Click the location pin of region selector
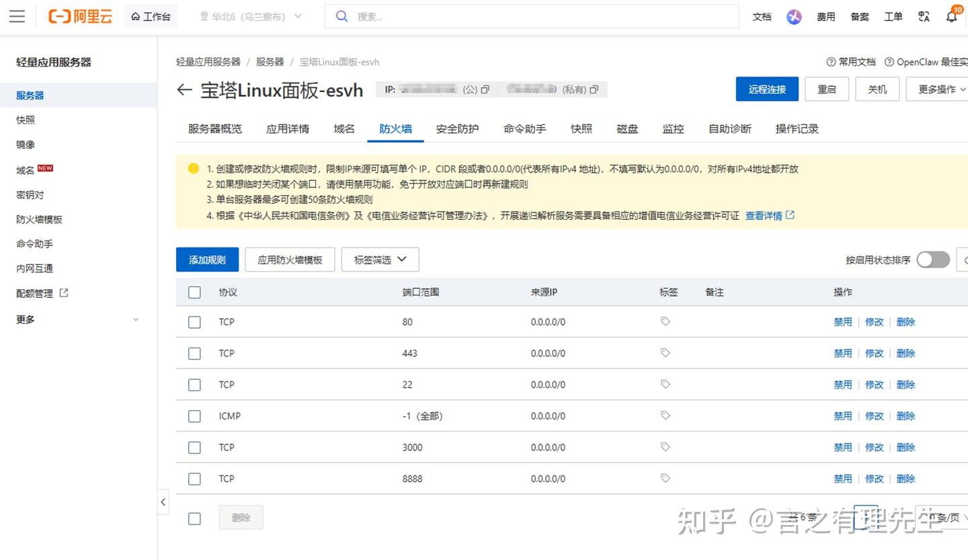Screen dimensions: 968x560 click(x=204, y=17)
